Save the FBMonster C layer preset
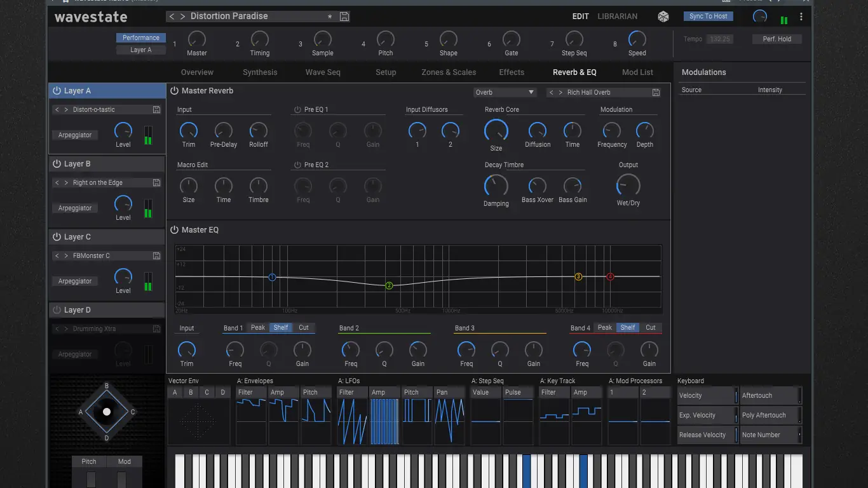 156,256
